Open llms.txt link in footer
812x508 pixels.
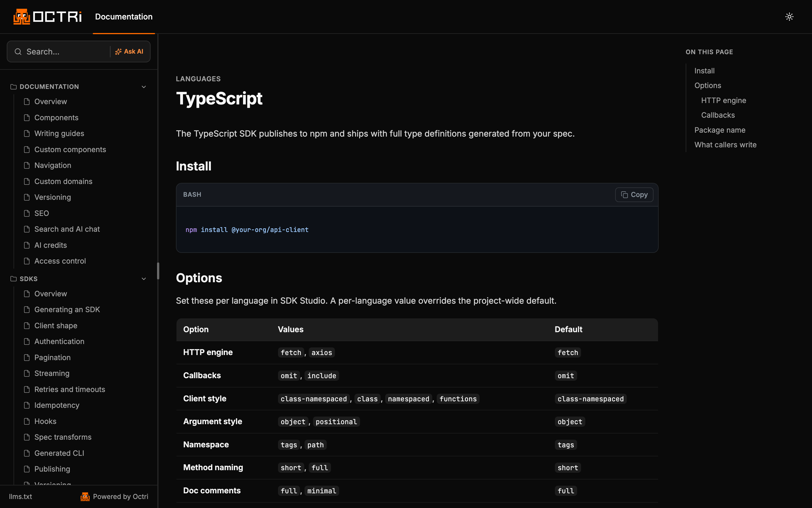21,496
